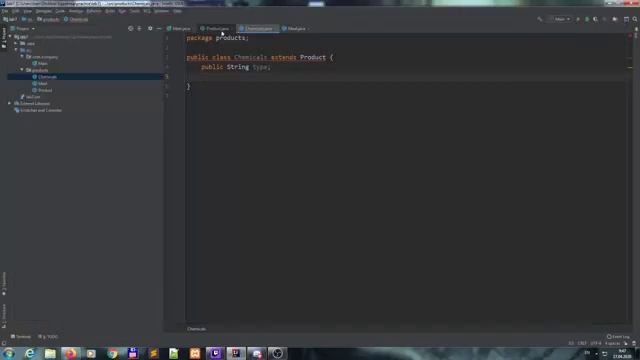Open Sublime Text from taskbar

153,353
